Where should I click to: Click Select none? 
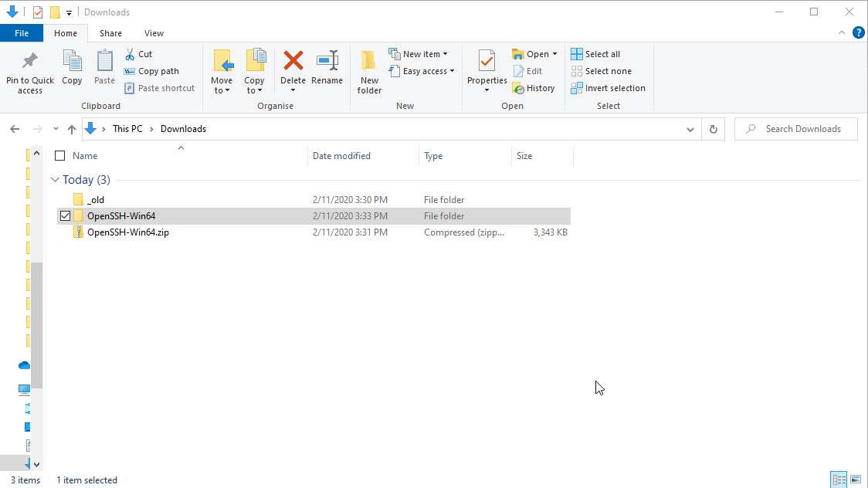tap(601, 71)
